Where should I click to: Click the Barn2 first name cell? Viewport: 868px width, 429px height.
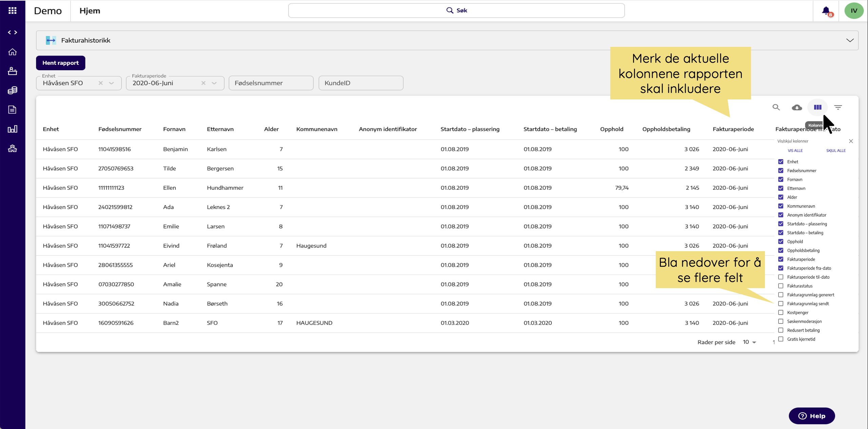tap(171, 323)
